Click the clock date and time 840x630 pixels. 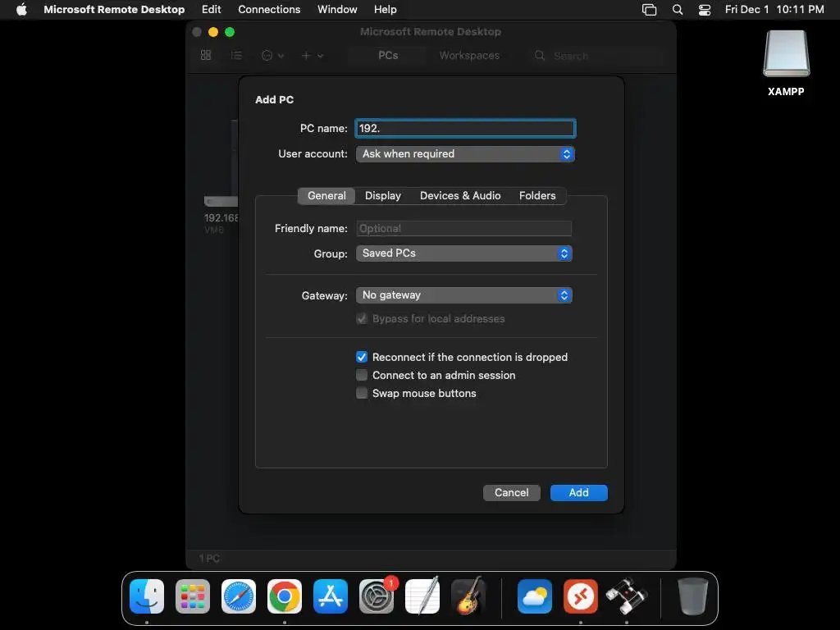(774, 10)
